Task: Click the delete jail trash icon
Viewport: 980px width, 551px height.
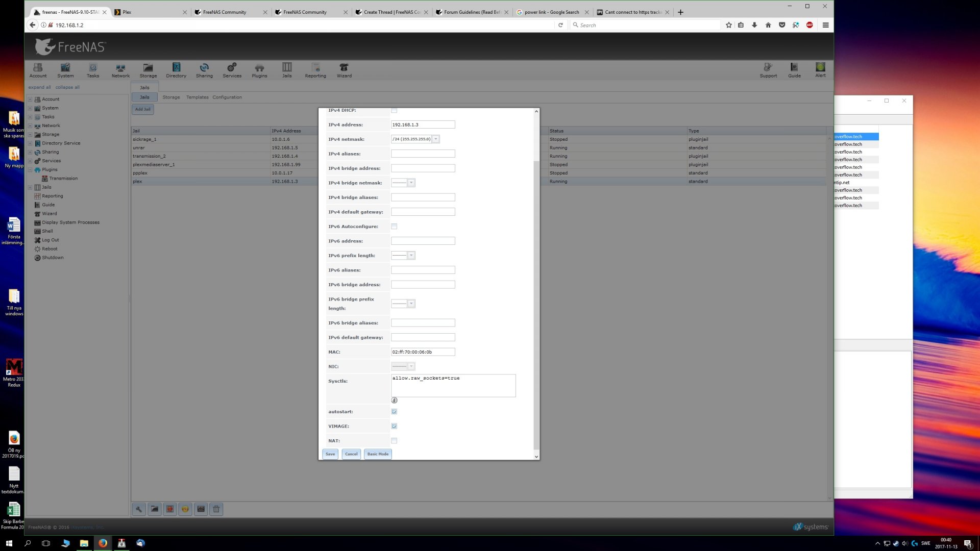Action: pos(216,509)
